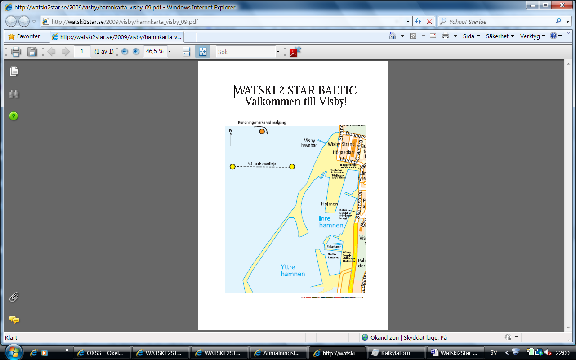Zoom in with the plus button
576x360 pixels.
[136, 52]
